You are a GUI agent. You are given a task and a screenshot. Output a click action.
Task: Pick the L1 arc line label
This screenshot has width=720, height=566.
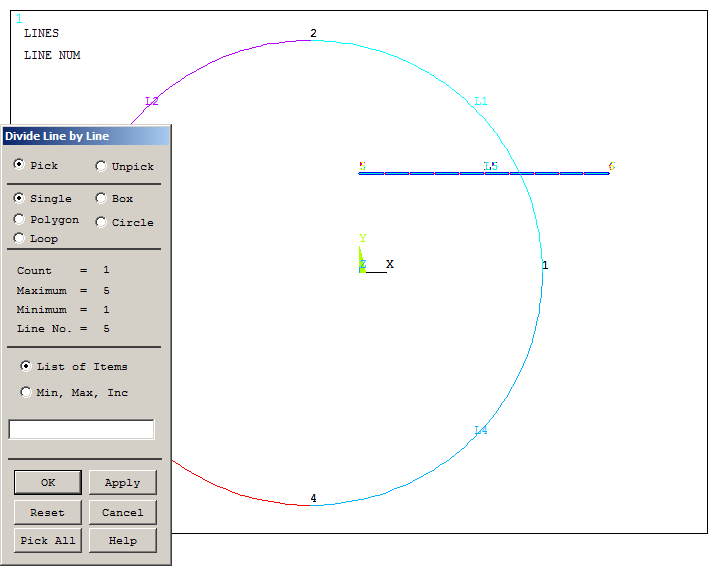click(481, 101)
